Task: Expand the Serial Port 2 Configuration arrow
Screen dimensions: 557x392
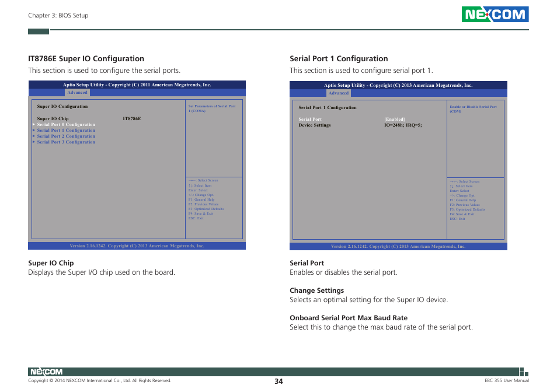Action: click(x=34, y=136)
